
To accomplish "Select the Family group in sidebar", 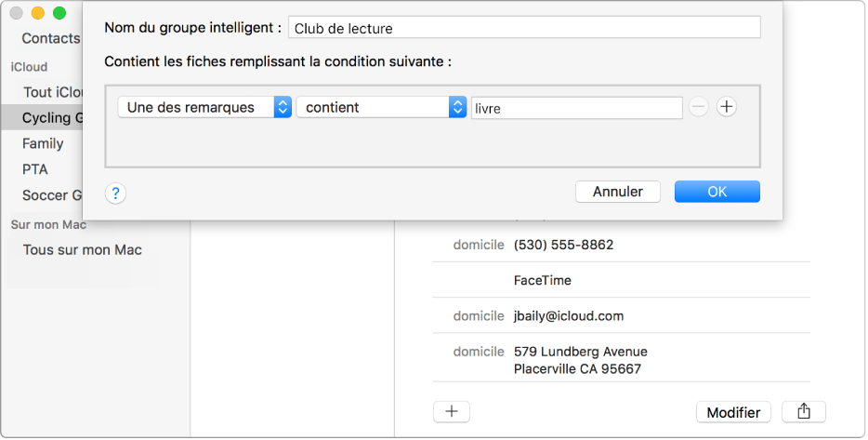I will click(43, 143).
